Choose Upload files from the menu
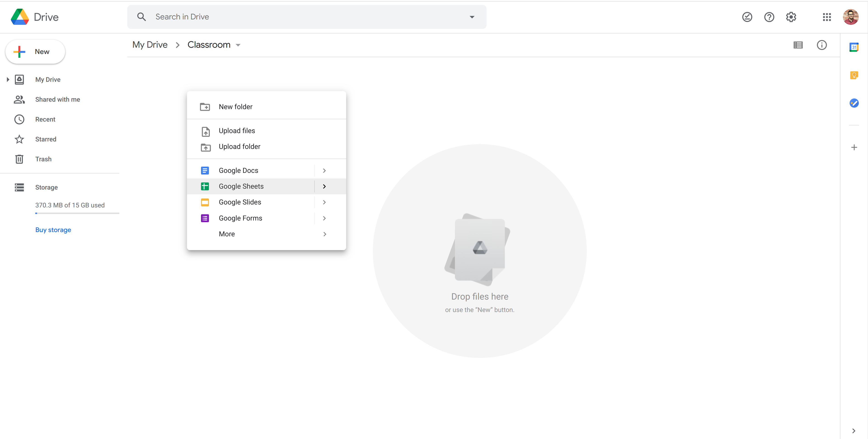The width and height of the screenshot is (868, 439). pyautogui.click(x=237, y=131)
